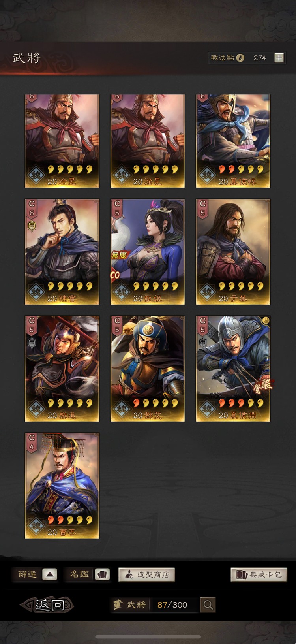Go back with 返回 button

click(47, 604)
